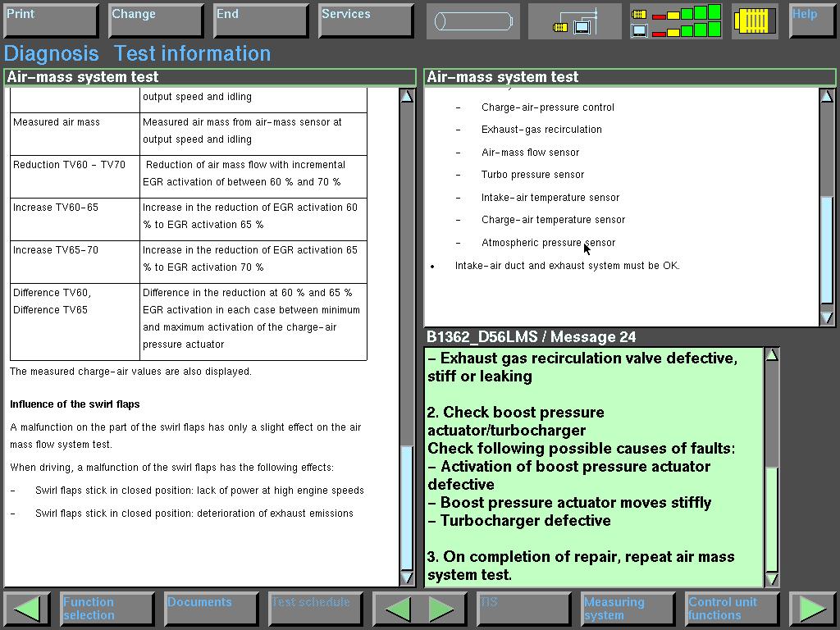This screenshot has height=630, width=840.
Task: Open the Documents section
Action: (212, 609)
